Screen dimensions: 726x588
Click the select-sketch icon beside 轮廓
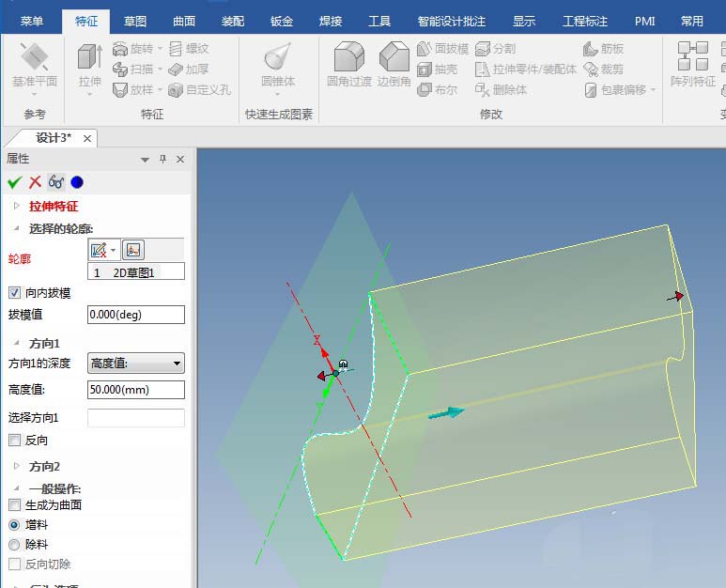[x=133, y=250]
